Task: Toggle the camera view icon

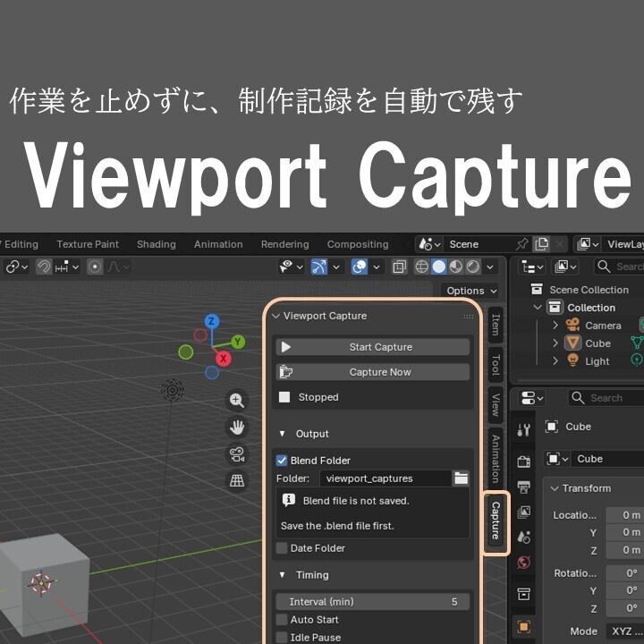Action: coord(237,454)
